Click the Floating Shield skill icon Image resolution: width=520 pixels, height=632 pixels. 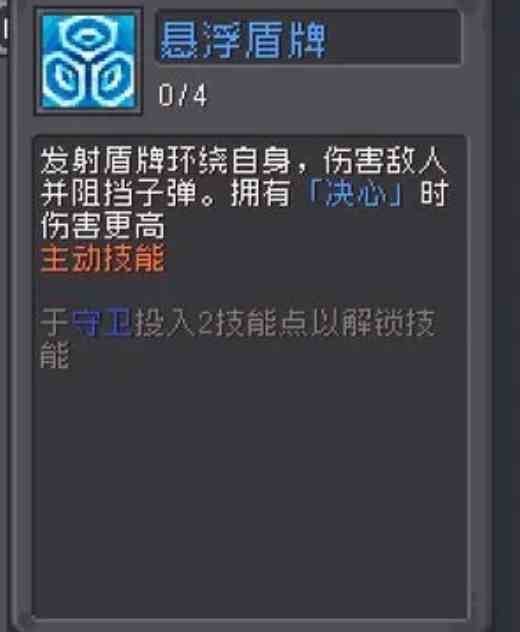point(88,62)
